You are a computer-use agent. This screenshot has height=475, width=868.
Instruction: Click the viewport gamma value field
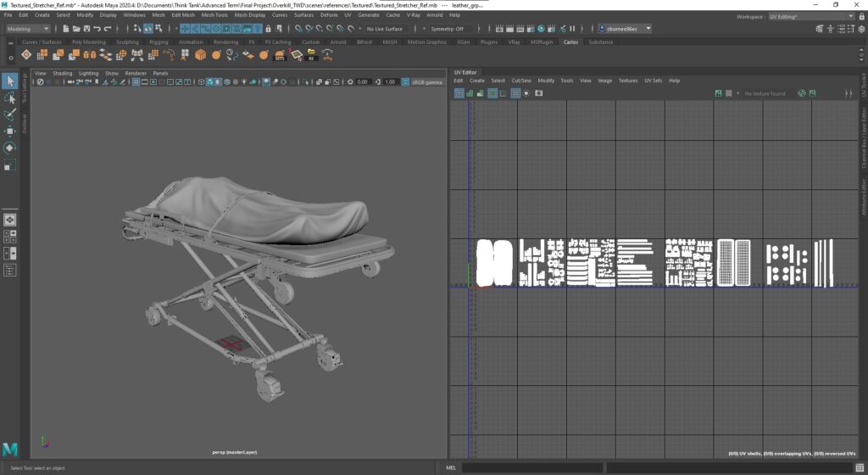(390, 82)
